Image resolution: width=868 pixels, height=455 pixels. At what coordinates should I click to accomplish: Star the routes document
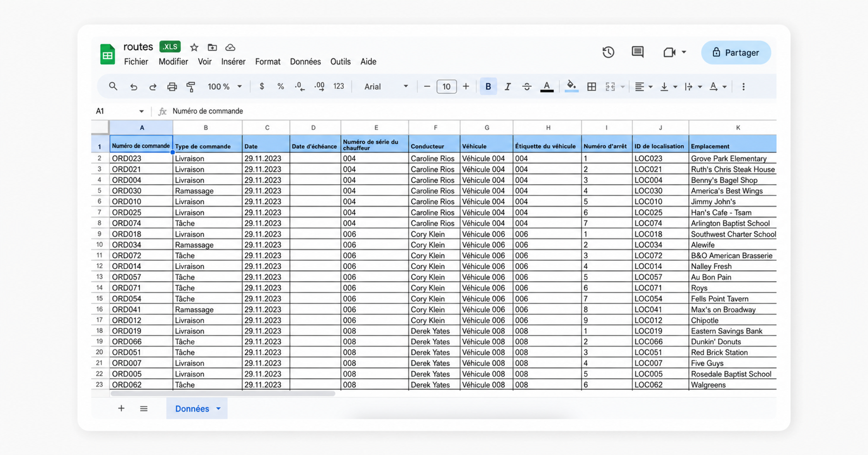click(x=194, y=48)
